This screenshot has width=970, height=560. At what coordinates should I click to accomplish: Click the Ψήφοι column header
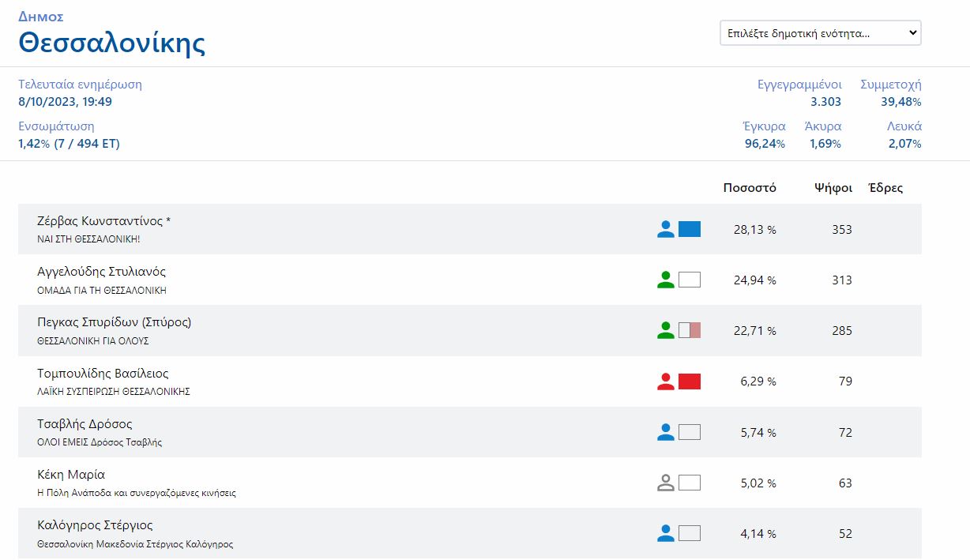coord(833,188)
